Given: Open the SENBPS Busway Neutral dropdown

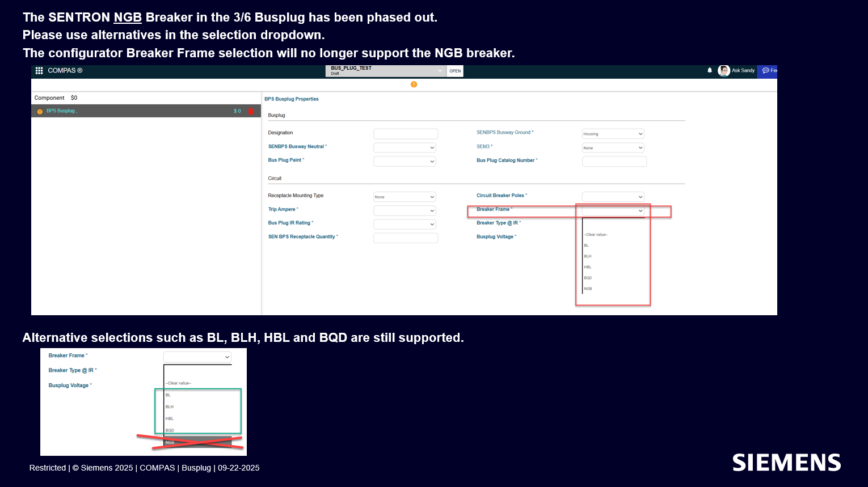Looking at the screenshot, I should [x=404, y=147].
